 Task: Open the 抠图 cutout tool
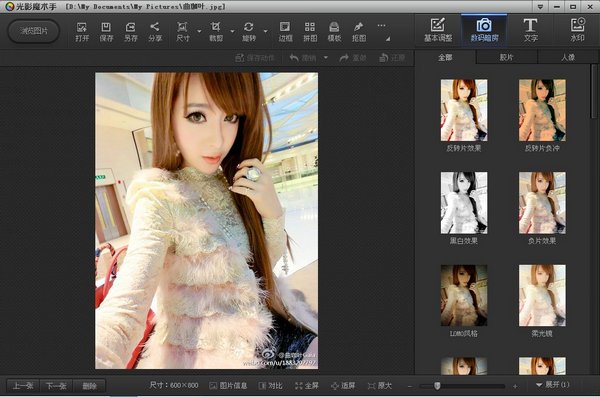pos(359,31)
